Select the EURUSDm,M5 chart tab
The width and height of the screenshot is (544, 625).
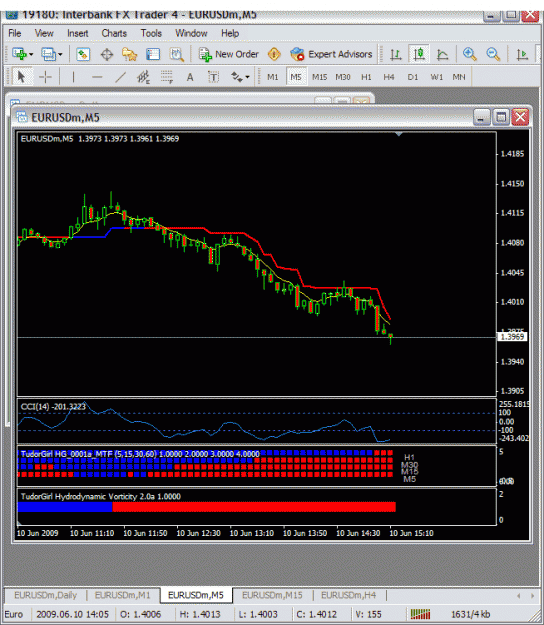tap(196, 595)
